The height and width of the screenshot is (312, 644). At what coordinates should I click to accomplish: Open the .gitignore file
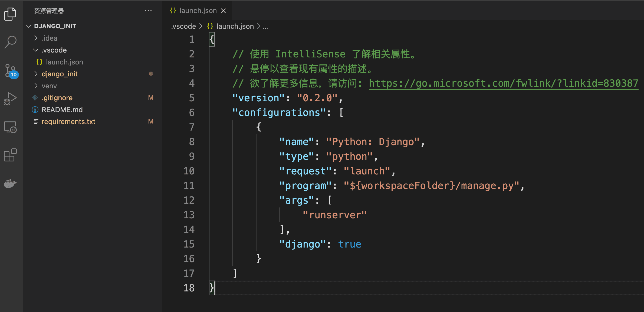[x=57, y=98]
